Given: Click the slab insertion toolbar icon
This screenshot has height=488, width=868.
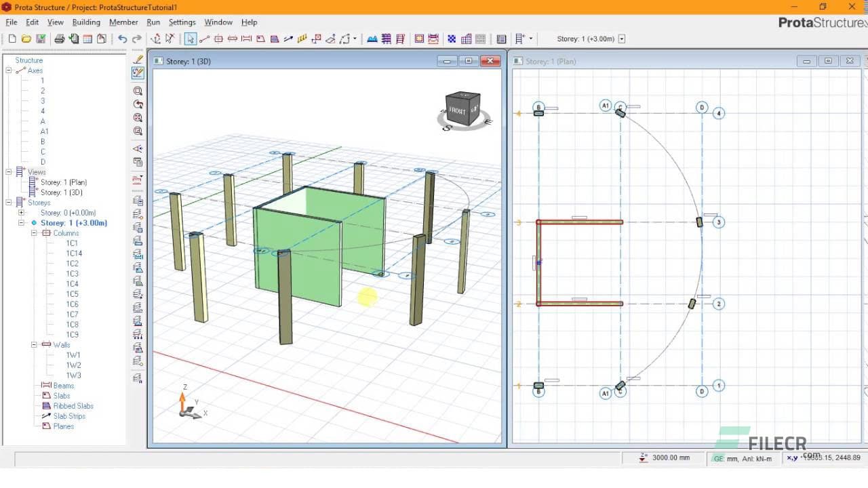Looking at the screenshot, I should [260, 39].
